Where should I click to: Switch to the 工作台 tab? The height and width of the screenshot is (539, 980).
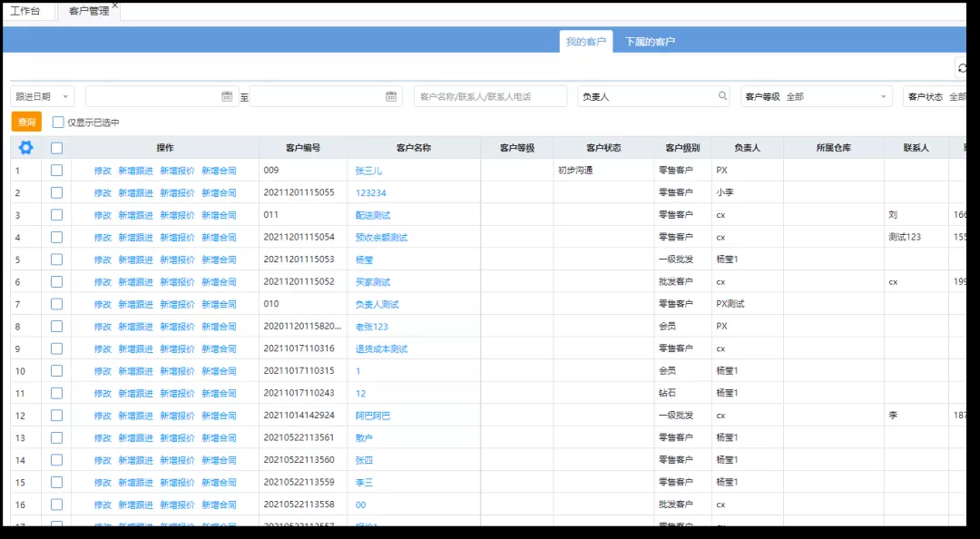[x=25, y=11]
